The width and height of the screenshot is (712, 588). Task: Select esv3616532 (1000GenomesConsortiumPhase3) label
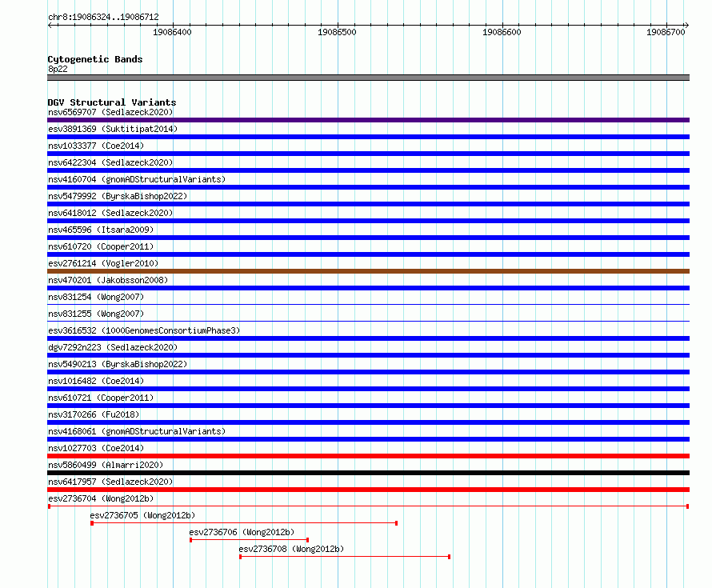[144, 330]
